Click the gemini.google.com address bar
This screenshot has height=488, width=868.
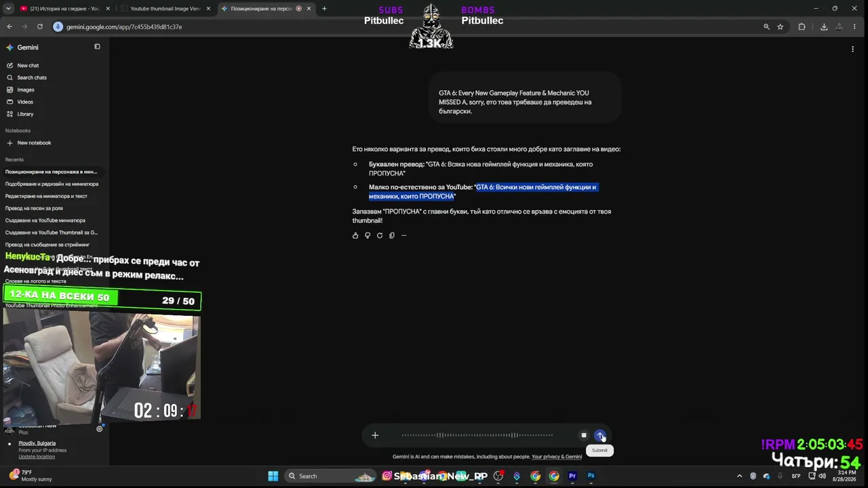tap(407, 26)
